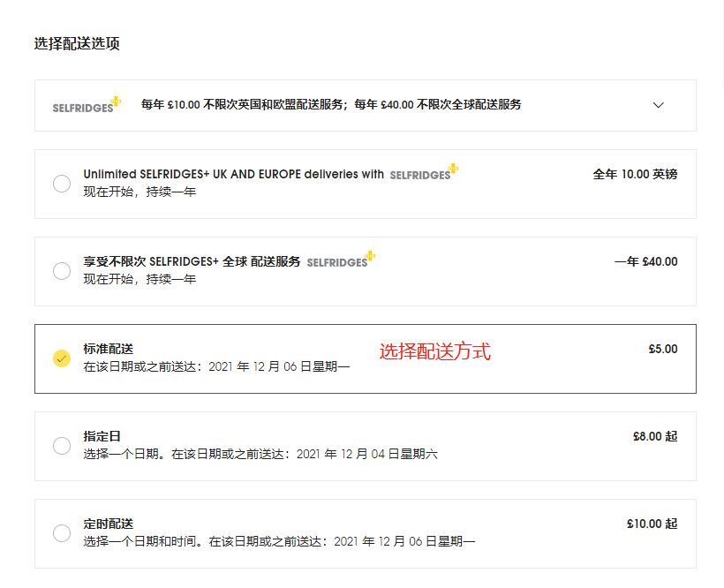Click the 一年 £40.00 price

pos(646,261)
